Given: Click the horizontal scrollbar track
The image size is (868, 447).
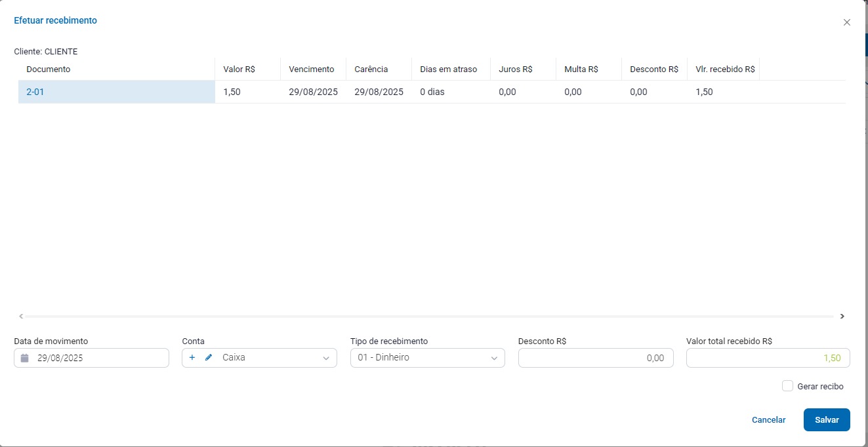Looking at the screenshot, I should [x=426, y=316].
